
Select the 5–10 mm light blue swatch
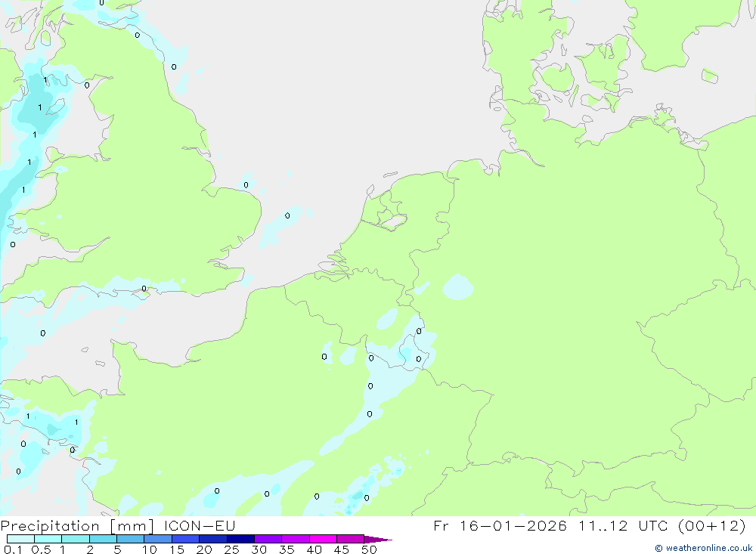click(131, 539)
